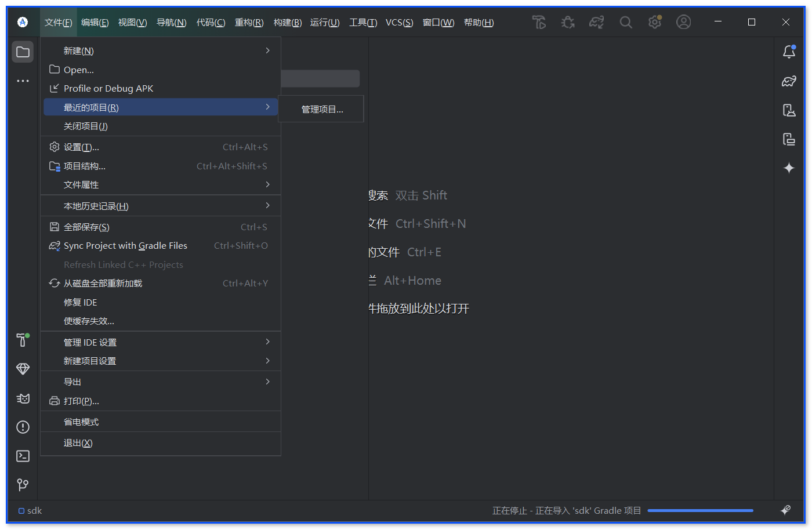This screenshot has height=530, width=812.
Task: Open the Version Control branch icon
Action: point(23,485)
